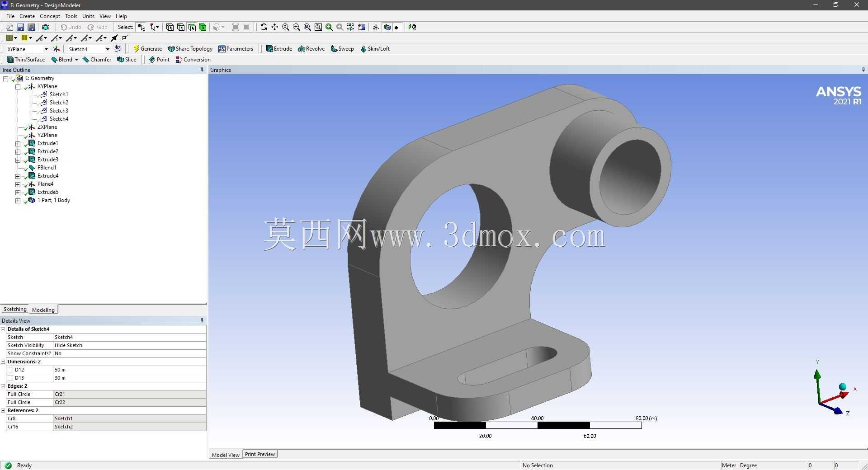868x470 pixels.
Task: Select the Rotate view tool
Action: [264, 27]
